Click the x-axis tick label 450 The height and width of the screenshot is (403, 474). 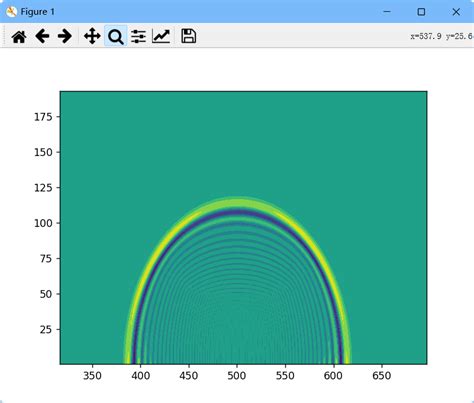coord(189,376)
